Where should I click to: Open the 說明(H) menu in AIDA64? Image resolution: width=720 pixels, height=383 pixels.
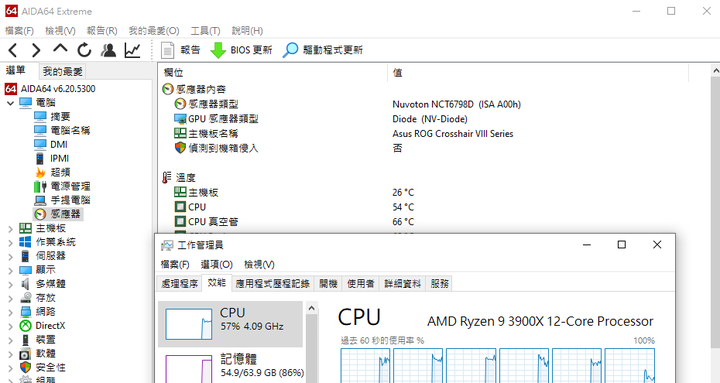point(247,31)
